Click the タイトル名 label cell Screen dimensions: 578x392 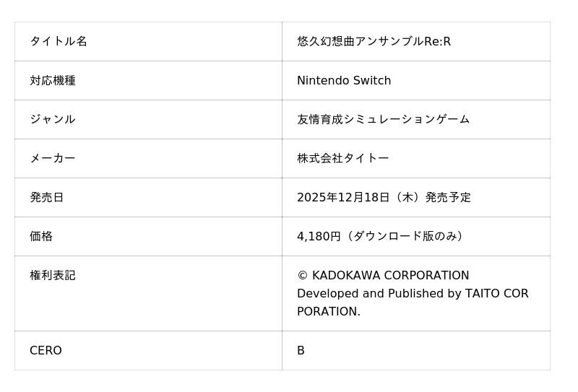coord(59,41)
